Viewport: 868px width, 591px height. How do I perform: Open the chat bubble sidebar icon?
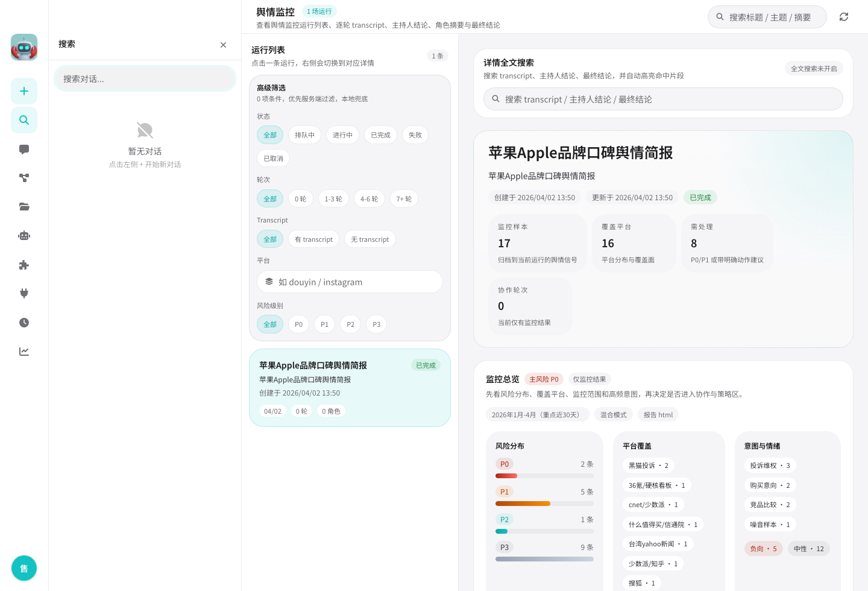pos(24,149)
